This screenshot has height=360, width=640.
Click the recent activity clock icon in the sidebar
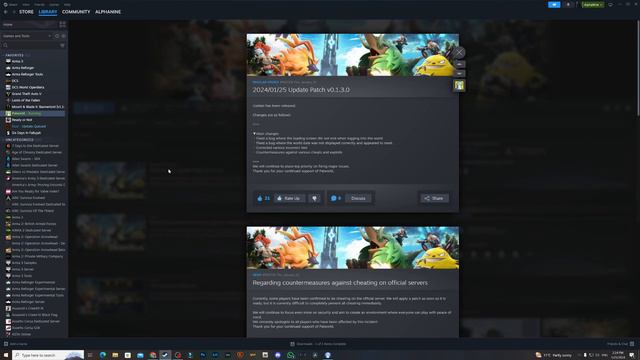(57, 36)
